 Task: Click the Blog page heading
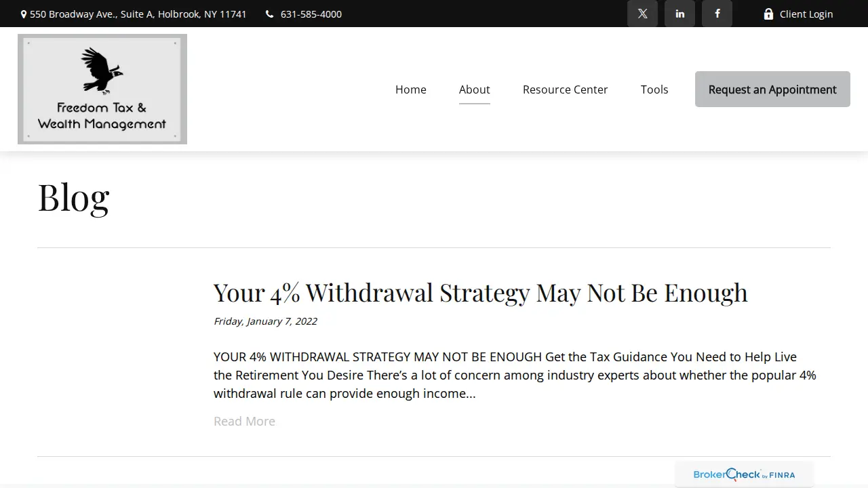[73, 197]
